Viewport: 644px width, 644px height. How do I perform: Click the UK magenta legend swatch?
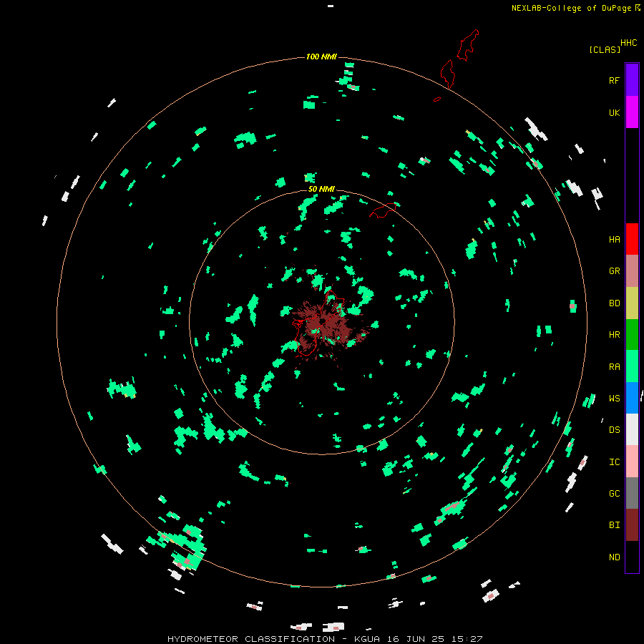point(632,112)
